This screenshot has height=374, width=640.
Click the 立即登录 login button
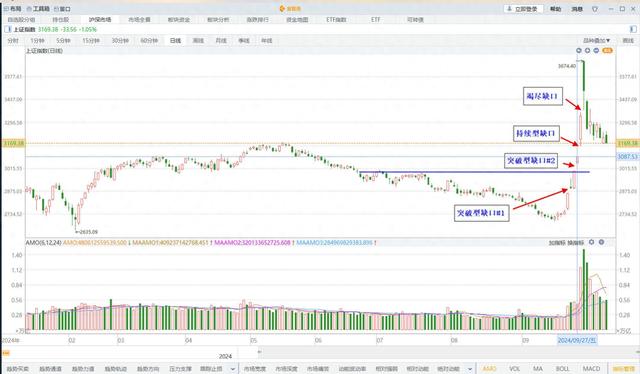523,9
